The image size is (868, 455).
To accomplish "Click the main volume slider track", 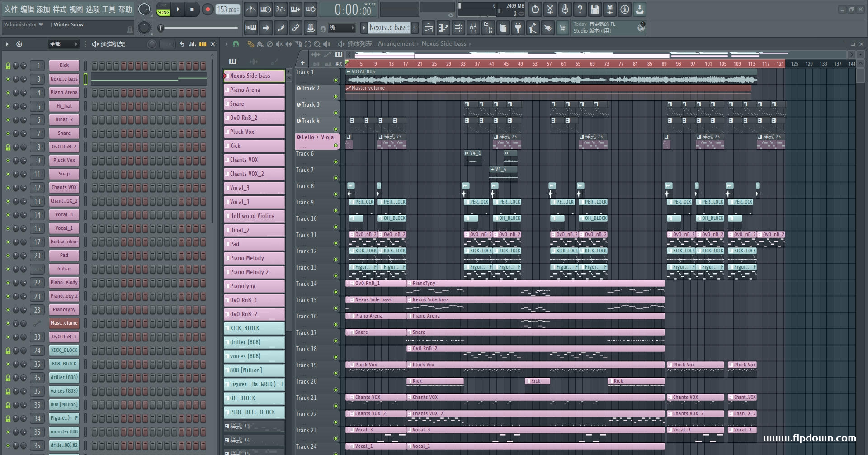I will pyautogui.click(x=199, y=28).
